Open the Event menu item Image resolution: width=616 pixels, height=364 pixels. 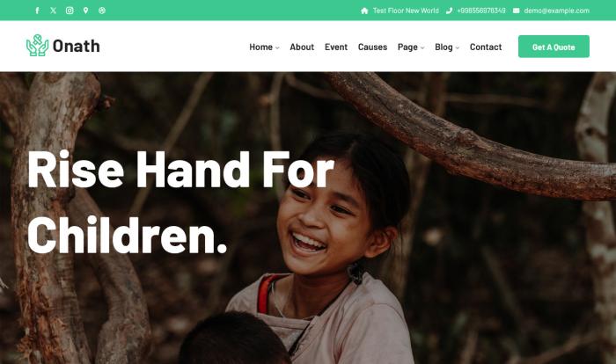pyautogui.click(x=336, y=47)
